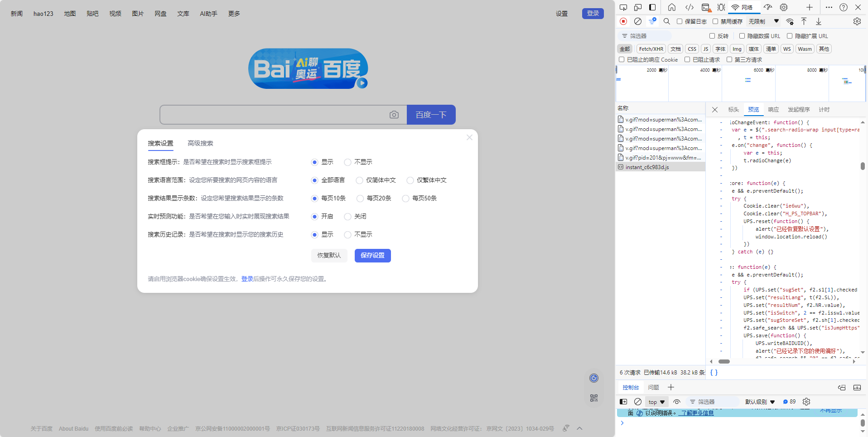Check the 隐藏数据 URL checkbox

pos(742,36)
